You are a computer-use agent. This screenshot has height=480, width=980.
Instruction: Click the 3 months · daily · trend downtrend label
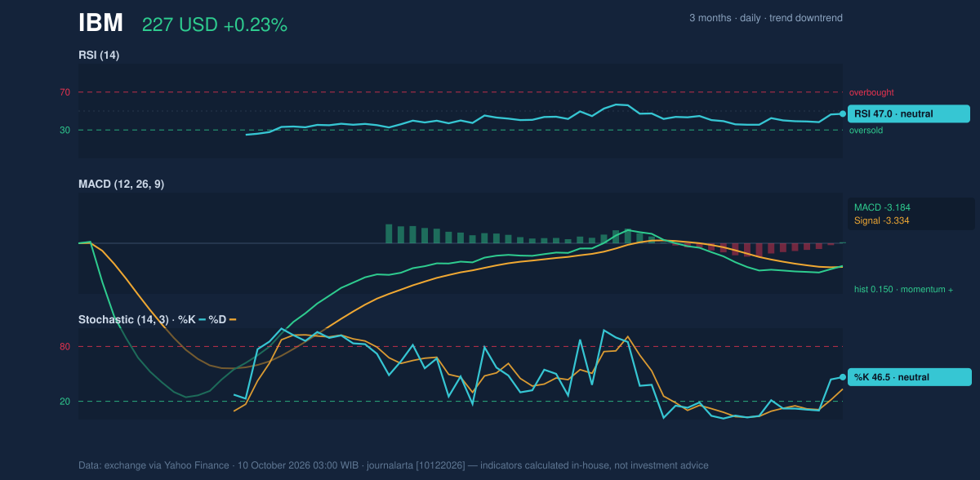pyautogui.click(x=766, y=18)
